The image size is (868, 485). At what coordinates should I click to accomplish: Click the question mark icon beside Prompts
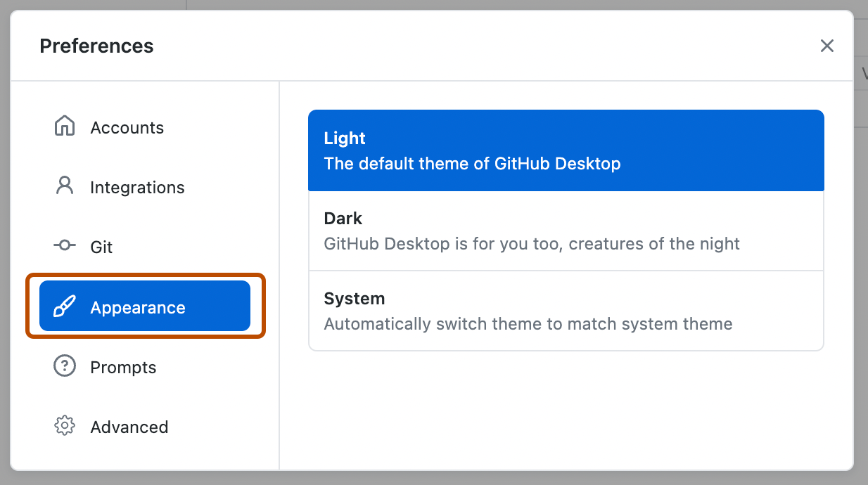pos(65,366)
